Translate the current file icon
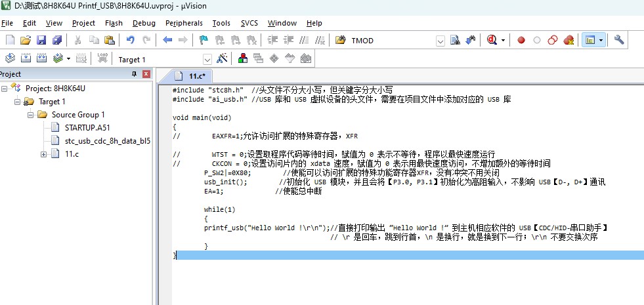 point(11,58)
